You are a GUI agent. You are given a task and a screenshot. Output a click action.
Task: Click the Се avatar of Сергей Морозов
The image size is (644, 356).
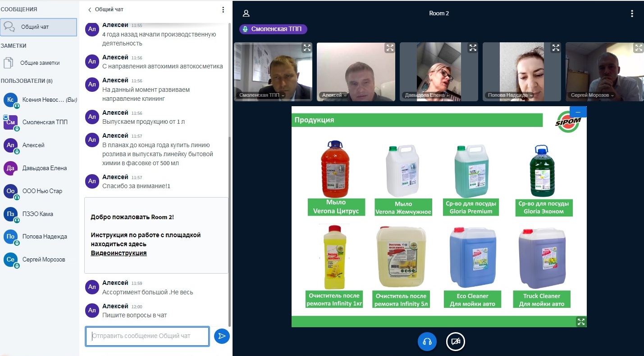10,260
